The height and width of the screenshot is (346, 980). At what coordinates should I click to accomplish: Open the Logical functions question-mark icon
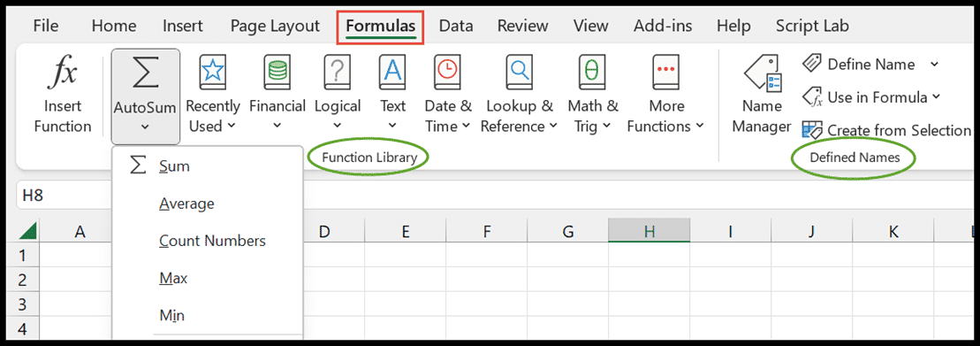click(338, 73)
